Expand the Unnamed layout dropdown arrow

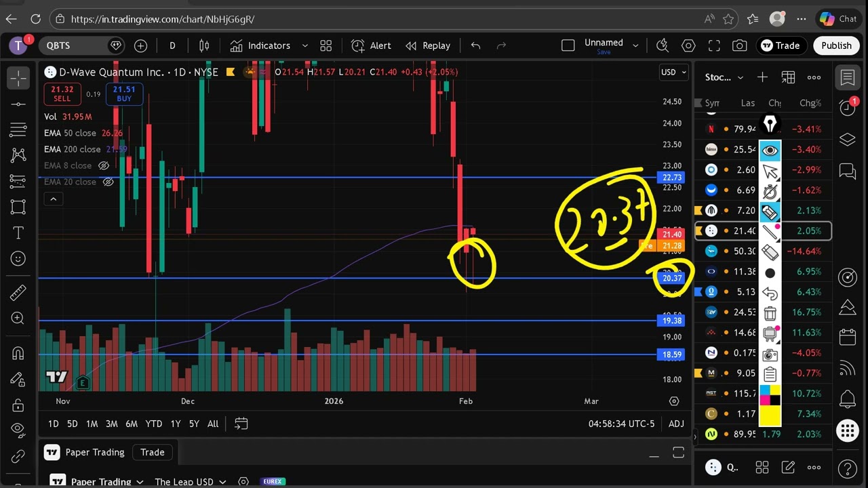coord(635,45)
